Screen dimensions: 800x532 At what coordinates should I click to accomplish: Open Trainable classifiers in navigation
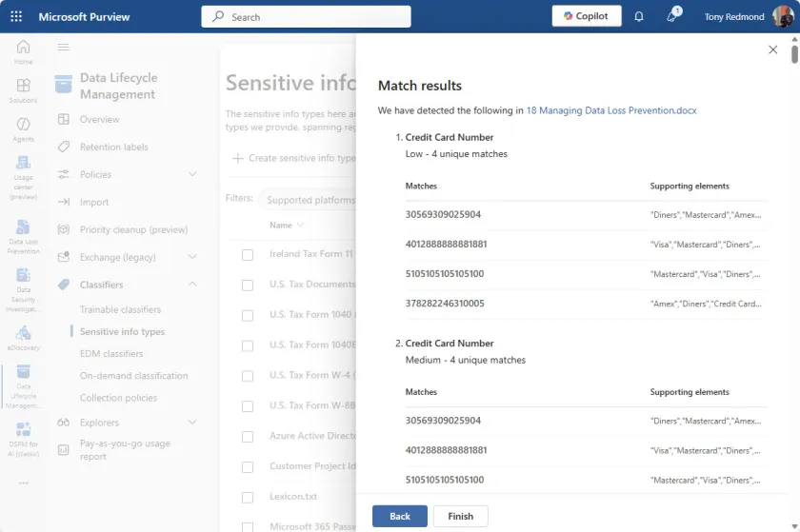click(120, 309)
